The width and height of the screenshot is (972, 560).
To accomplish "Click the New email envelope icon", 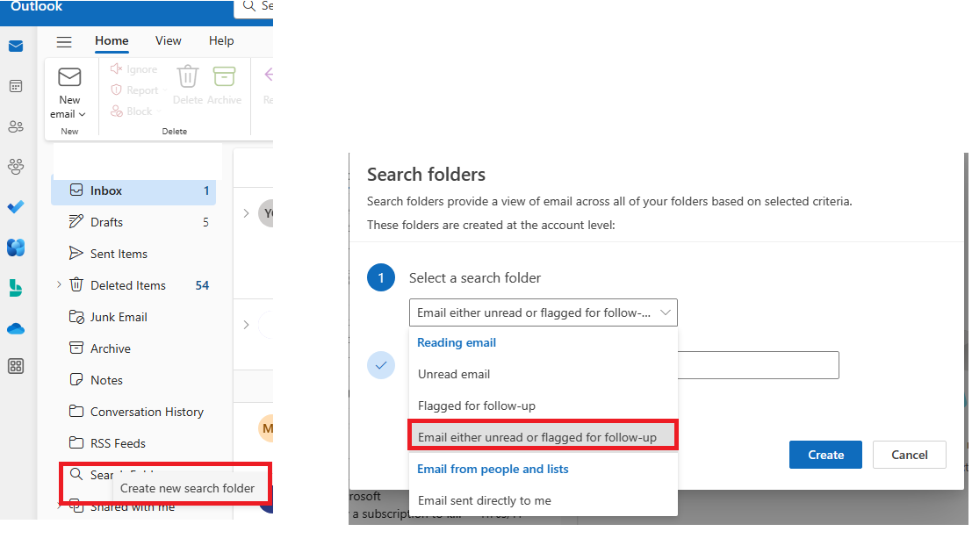I will [69, 77].
